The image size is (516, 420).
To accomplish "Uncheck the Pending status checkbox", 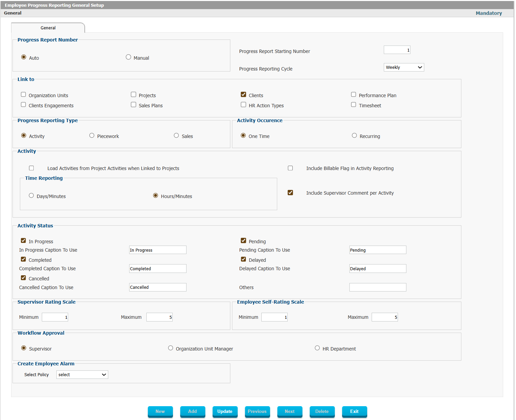I will coord(243,241).
